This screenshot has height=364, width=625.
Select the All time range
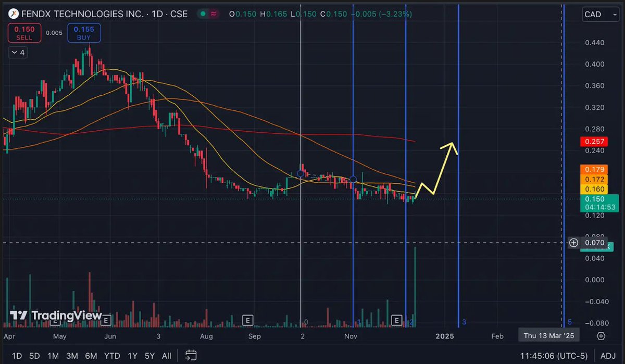166,356
